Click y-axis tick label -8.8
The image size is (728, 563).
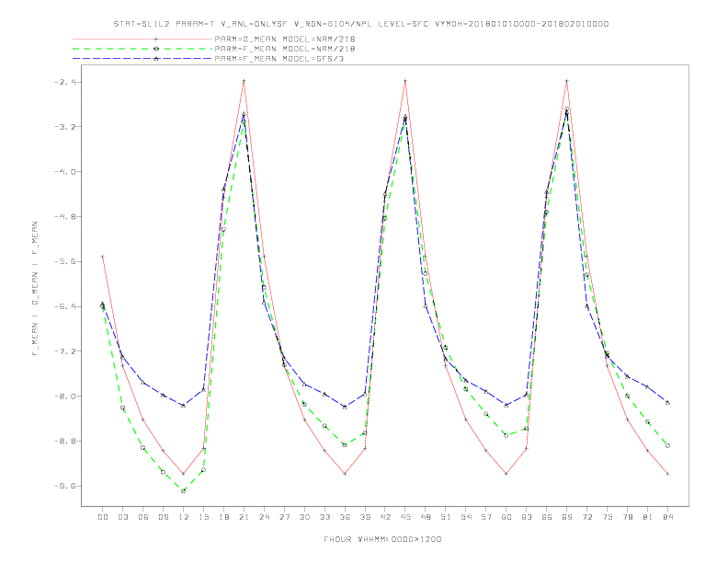(x=65, y=441)
